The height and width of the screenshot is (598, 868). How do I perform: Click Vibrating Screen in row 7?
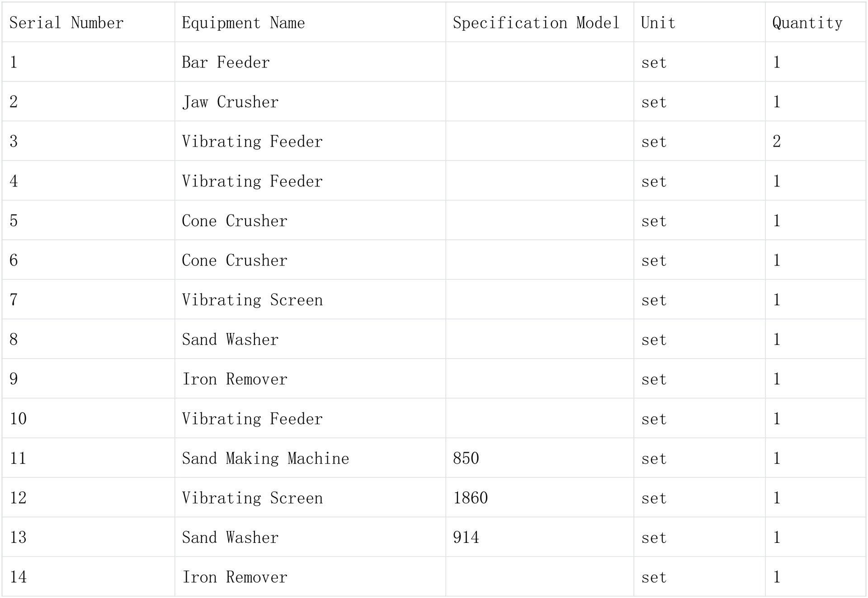[310, 299]
